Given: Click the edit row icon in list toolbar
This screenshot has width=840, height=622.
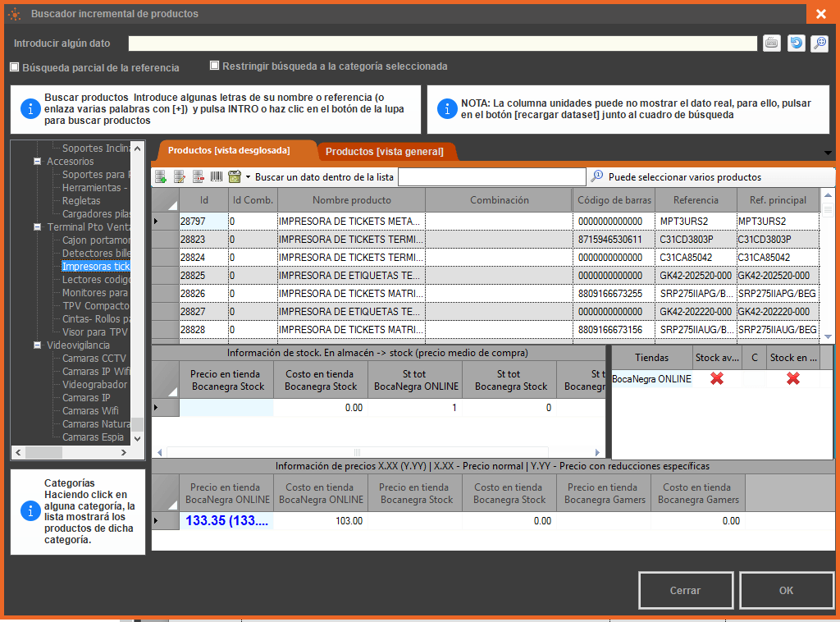Looking at the screenshot, I should [180, 177].
